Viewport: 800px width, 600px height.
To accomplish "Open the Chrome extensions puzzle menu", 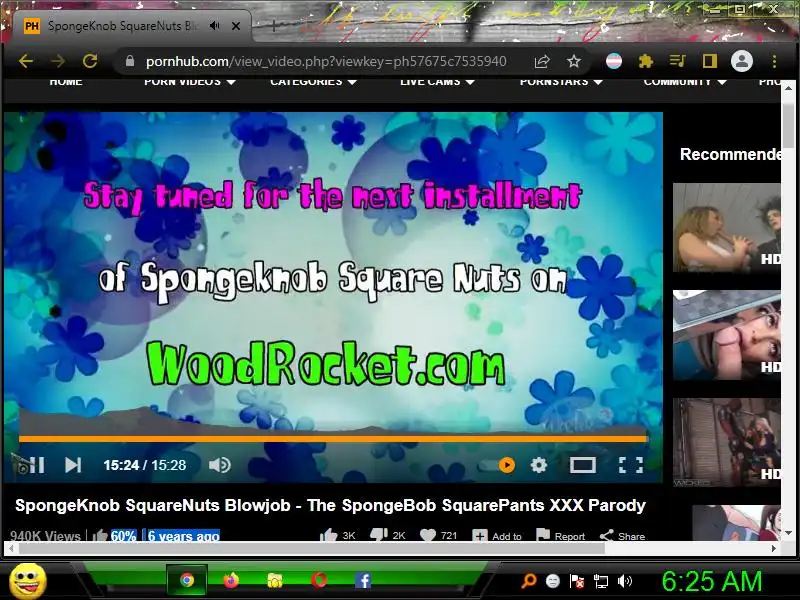I will [646, 61].
